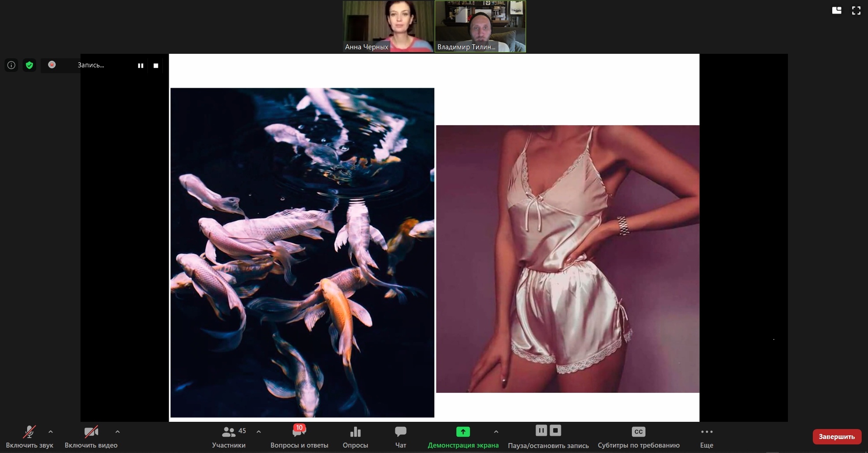Expand participants options arrow
The height and width of the screenshot is (453, 868).
[x=259, y=432]
